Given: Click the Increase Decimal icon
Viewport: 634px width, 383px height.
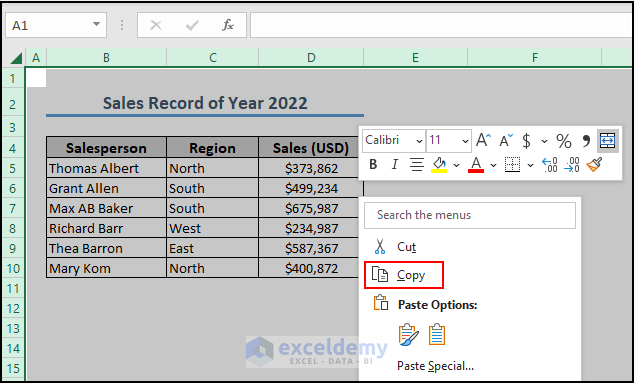Looking at the screenshot, I should pos(550,165).
